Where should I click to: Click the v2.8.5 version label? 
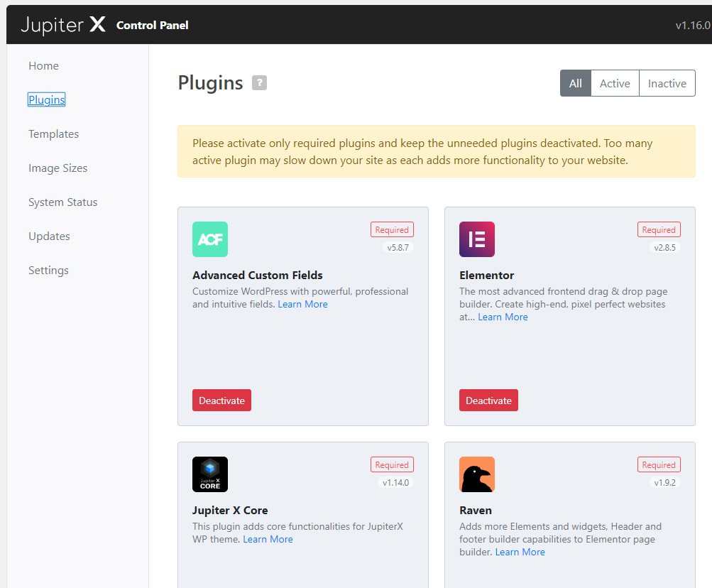(664, 248)
